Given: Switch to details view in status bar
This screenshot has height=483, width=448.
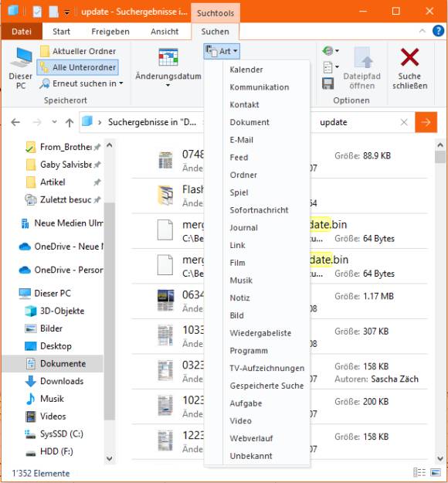Looking at the screenshot, I should click(419, 472).
